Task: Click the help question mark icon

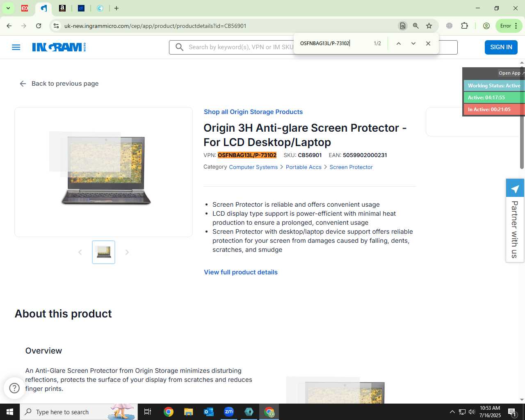Action: tap(14, 388)
